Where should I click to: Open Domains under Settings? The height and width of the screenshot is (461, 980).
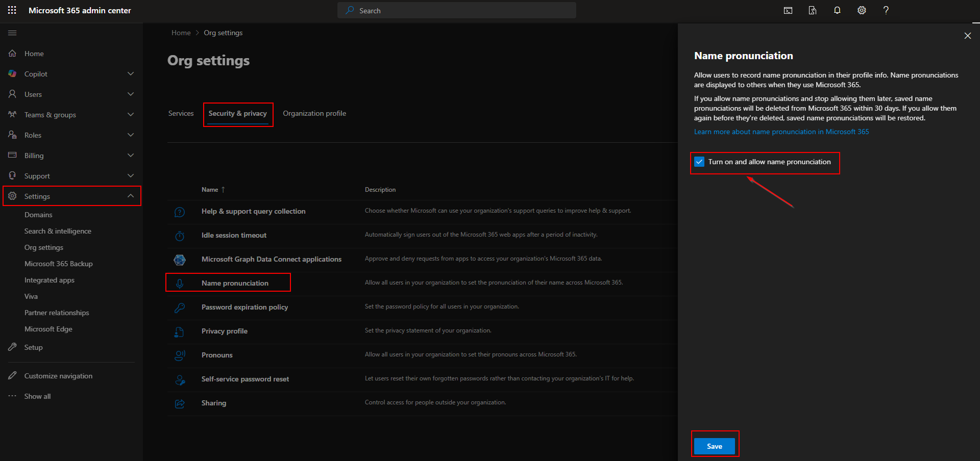tap(38, 215)
